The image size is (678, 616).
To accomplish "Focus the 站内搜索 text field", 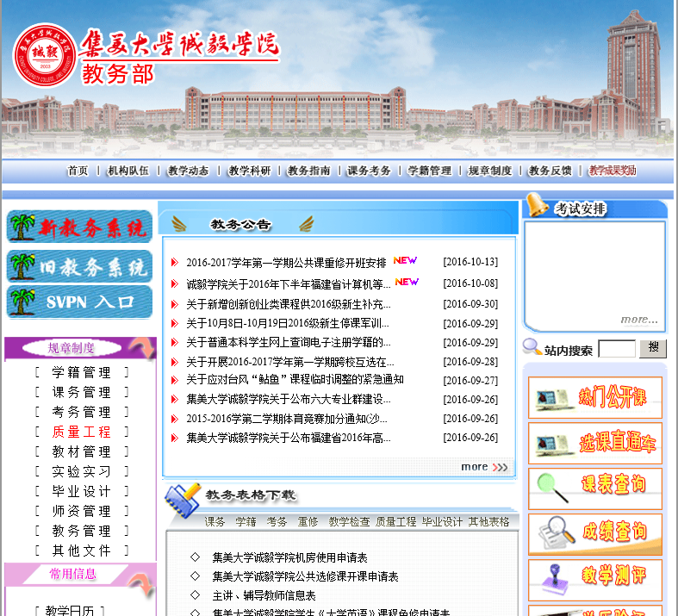I will click(617, 348).
